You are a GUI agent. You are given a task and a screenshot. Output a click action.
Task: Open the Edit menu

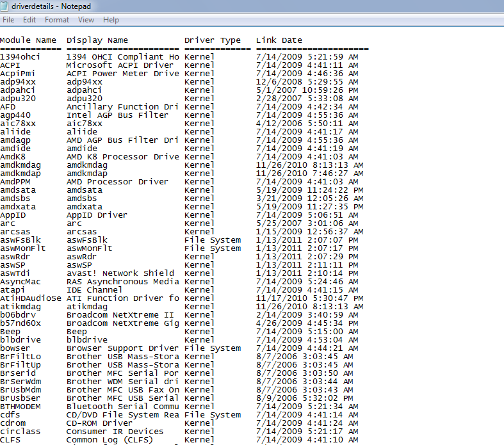(29, 20)
